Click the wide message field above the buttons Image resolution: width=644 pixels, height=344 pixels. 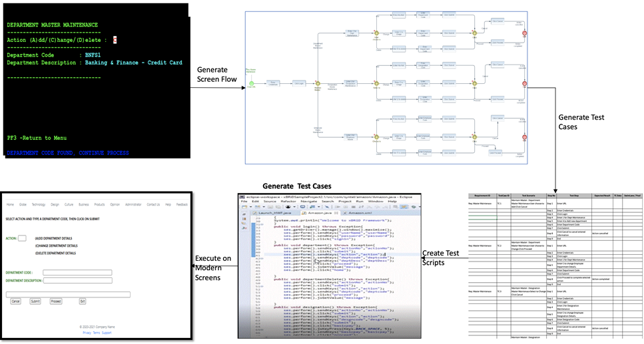68,295
